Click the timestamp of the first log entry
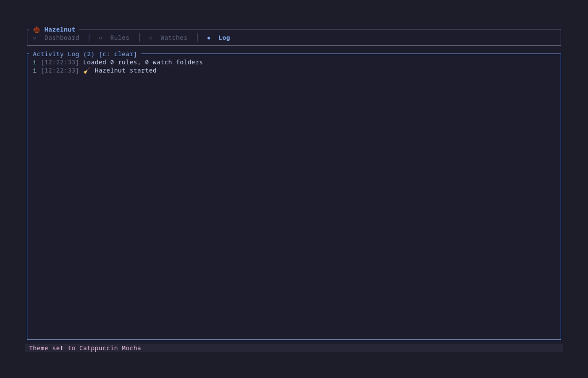The height and width of the screenshot is (378, 588). [60, 62]
